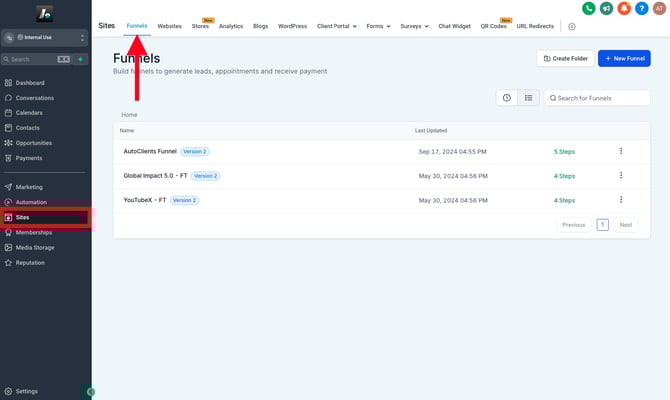Switch to the list view toggle
670x400 pixels.
[x=528, y=98]
